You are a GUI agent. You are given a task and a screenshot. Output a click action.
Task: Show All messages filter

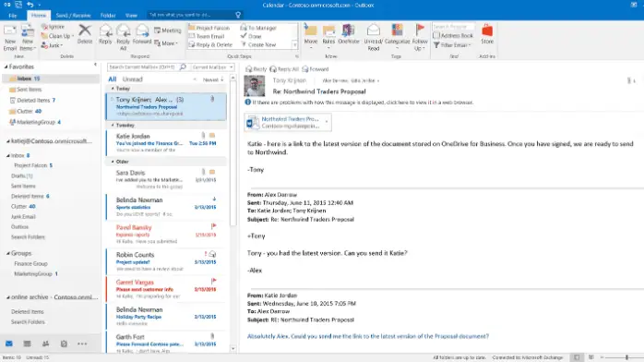(113, 78)
